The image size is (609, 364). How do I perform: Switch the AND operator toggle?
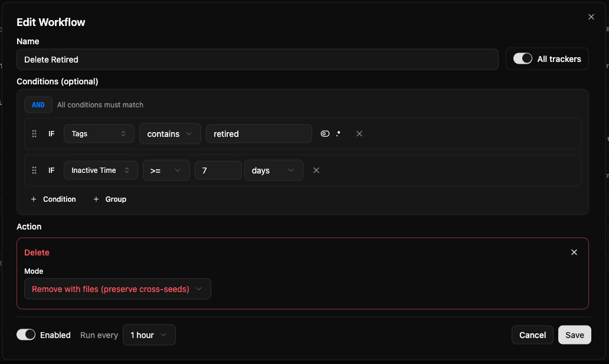(x=38, y=105)
